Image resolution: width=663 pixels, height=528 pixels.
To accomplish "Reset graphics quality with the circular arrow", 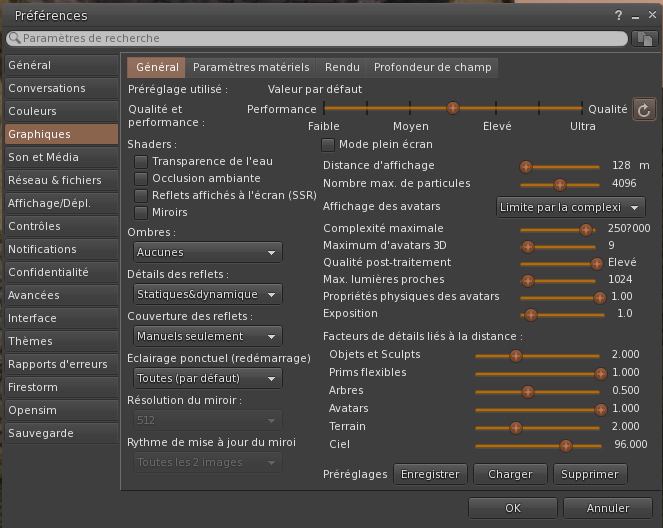I will [645, 110].
